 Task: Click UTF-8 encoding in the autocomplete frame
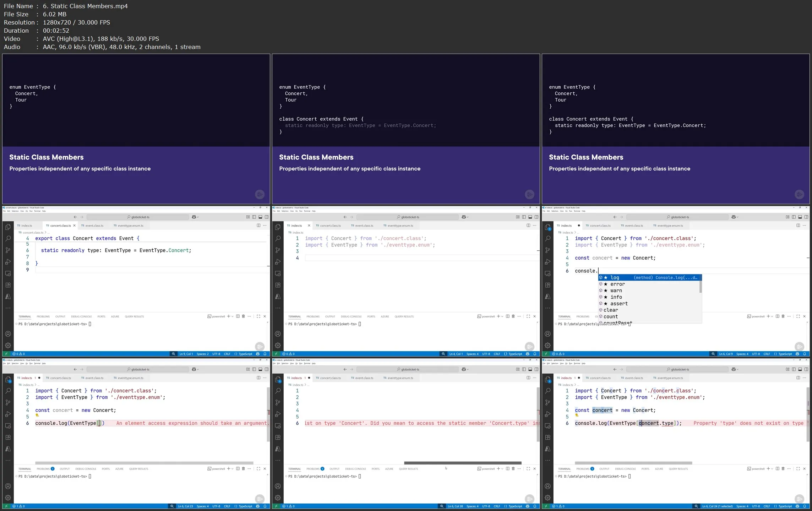click(x=756, y=354)
